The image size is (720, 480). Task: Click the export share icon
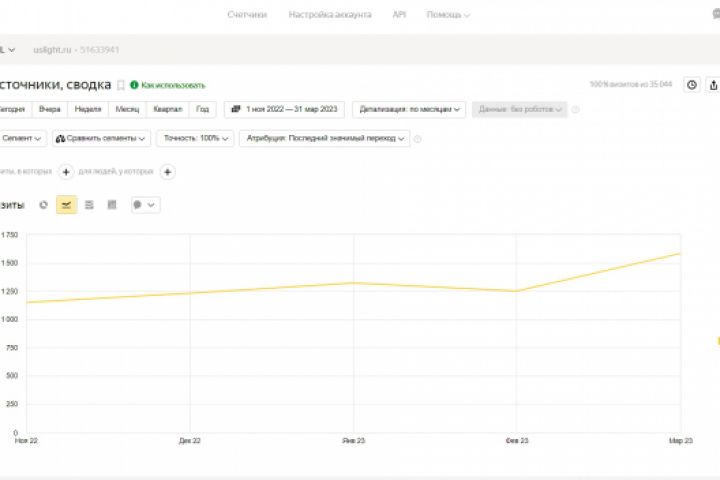pyautogui.click(x=713, y=85)
